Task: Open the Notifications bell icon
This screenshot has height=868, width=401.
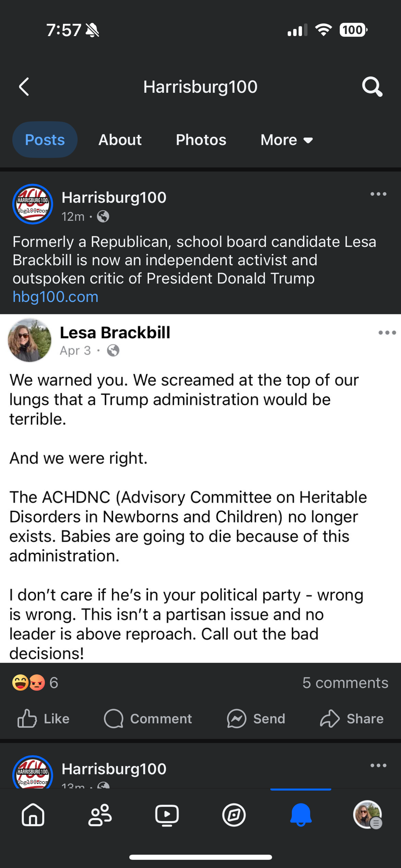Action: pyautogui.click(x=301, y=815)
